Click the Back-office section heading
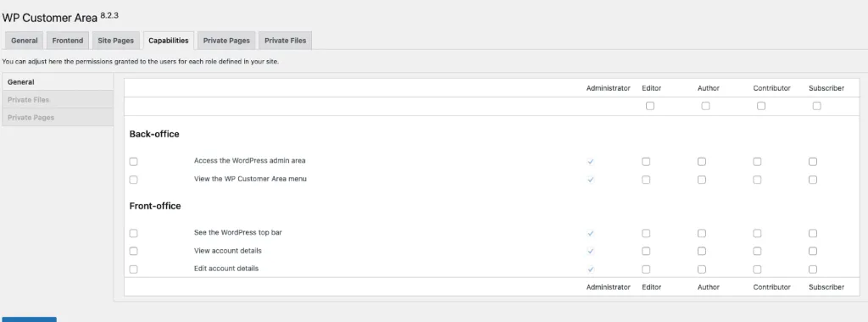This screenshot has width=868, height=322. click(x=154, y=134)
